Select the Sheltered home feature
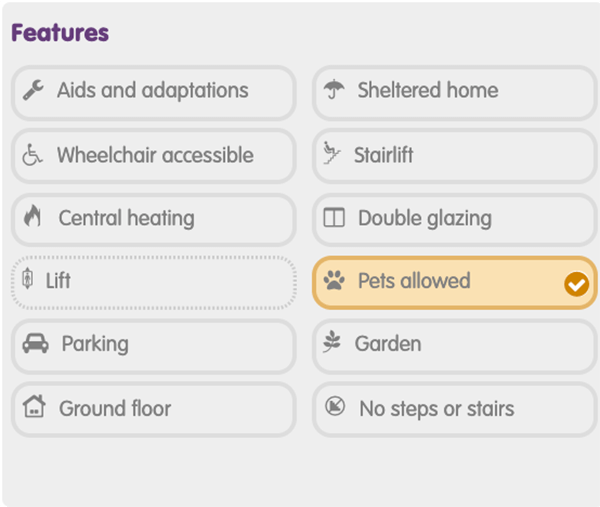Screen dimensions: 600x507 point(455,93)
